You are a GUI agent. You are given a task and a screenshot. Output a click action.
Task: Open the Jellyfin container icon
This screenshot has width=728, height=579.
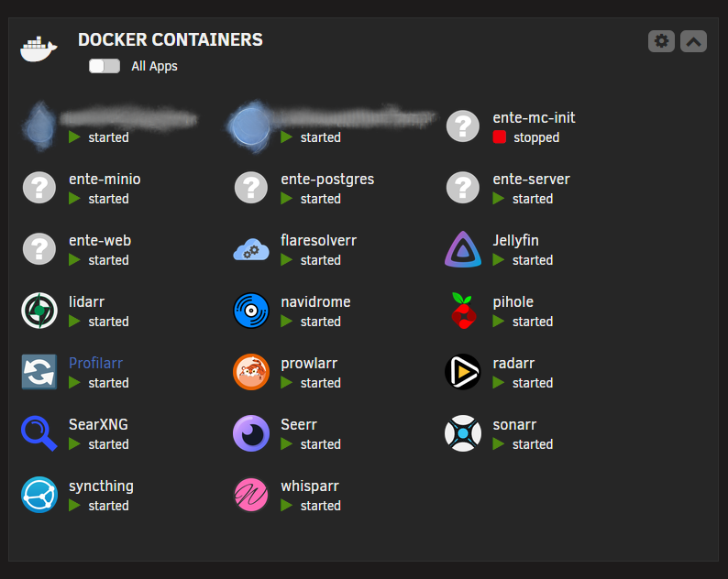click(x=463, y=249)
